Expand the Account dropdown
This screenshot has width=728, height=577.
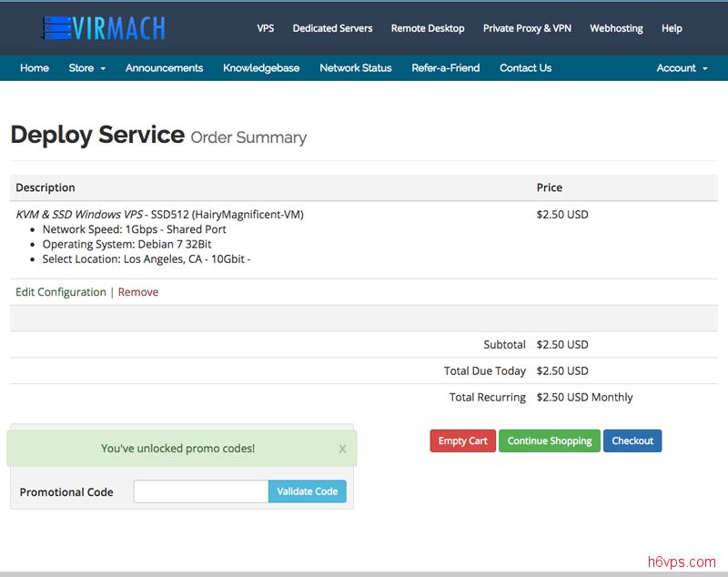click(x=682, y=68)
